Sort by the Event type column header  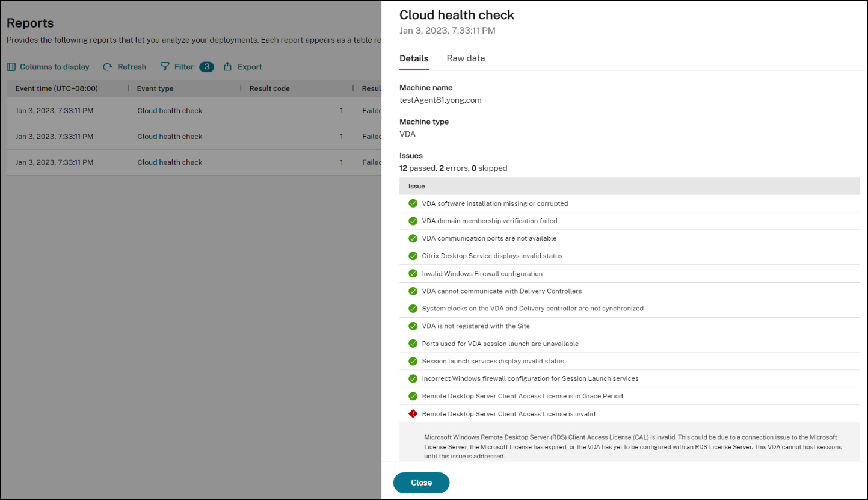click(x=155, y=88)
